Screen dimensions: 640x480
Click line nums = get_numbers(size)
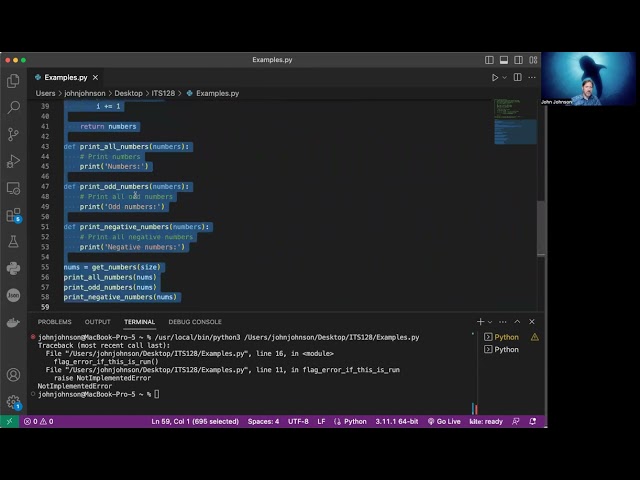click(x=112, y=267)
